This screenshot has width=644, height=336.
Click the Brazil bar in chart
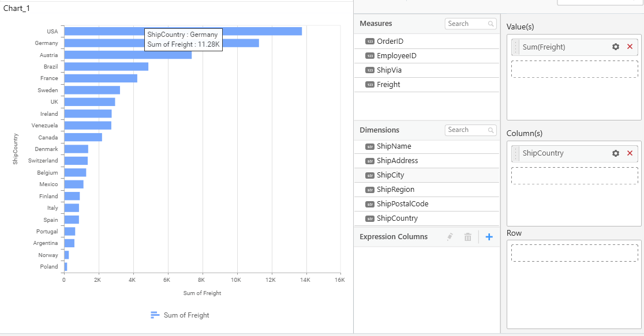(x=106, y=67)
